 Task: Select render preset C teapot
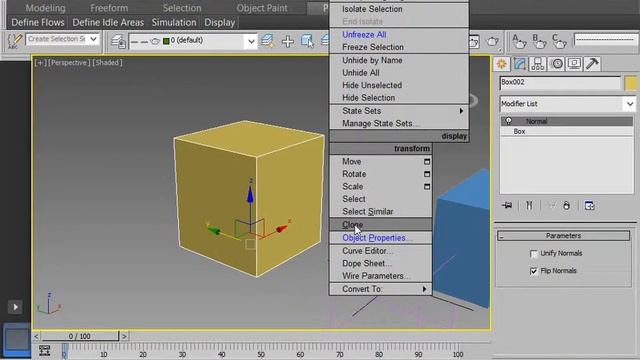tap(559, 41)
